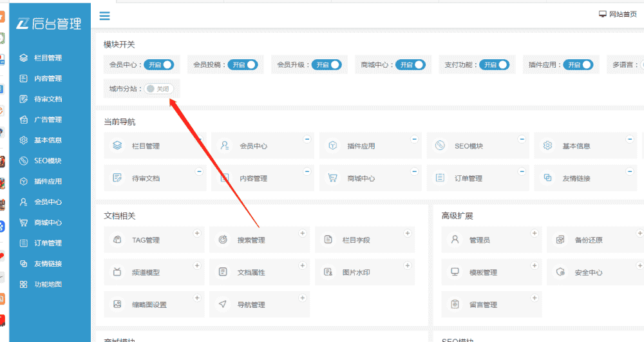Screen dimensions: 644x342
Task: Remove 待审文档 with its minus icon
Action: pyautogui.click(x=199, y=171)
